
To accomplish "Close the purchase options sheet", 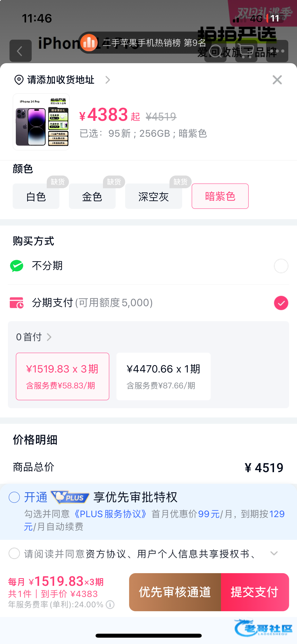I will coord(277,80).
